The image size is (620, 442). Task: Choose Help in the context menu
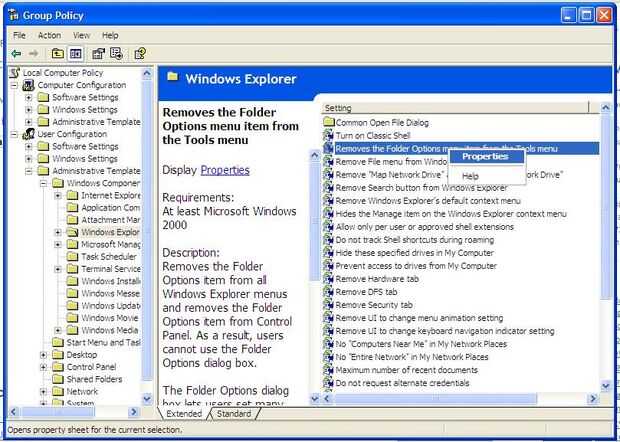pyautogui.click(x=486, y=176)
